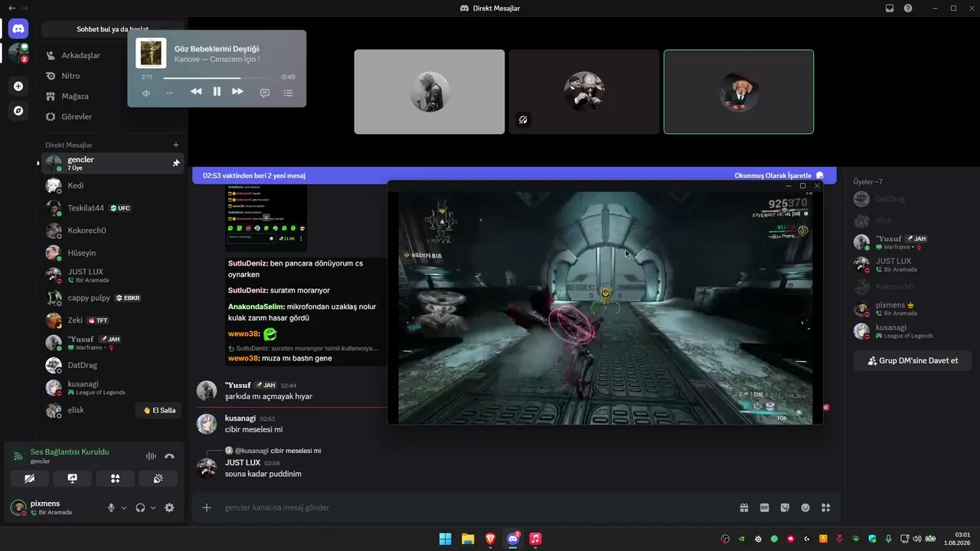The height and width of the screenshot is (551, 980).
Task: Select the first call participant tile
Action: (430, 92)
